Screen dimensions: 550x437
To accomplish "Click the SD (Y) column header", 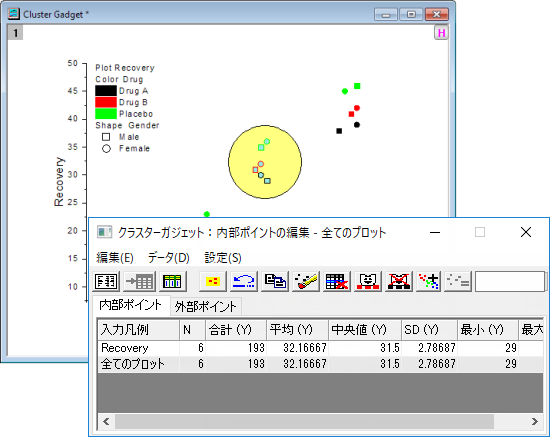I will pyautogui.click(x=429, y=330).
